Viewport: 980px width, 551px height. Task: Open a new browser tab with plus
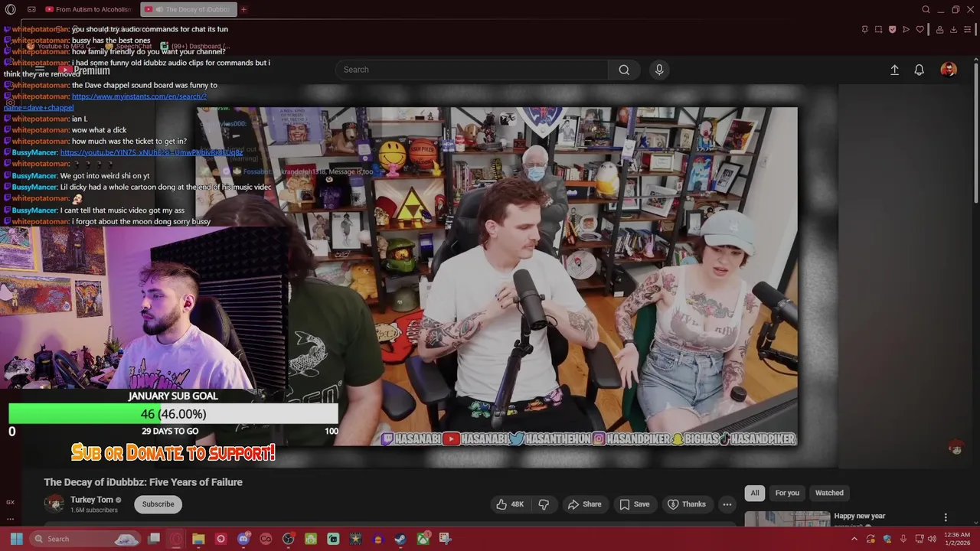click(x=243, y=9)
